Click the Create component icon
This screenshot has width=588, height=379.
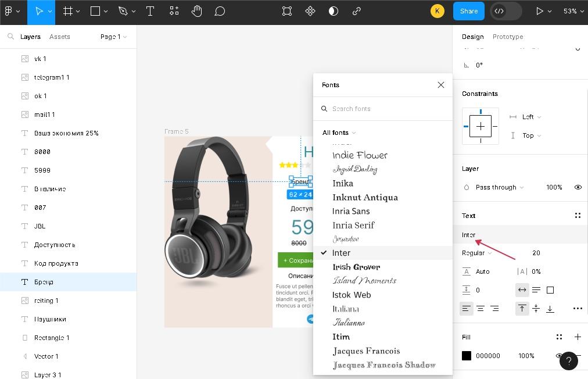point(310,11)
